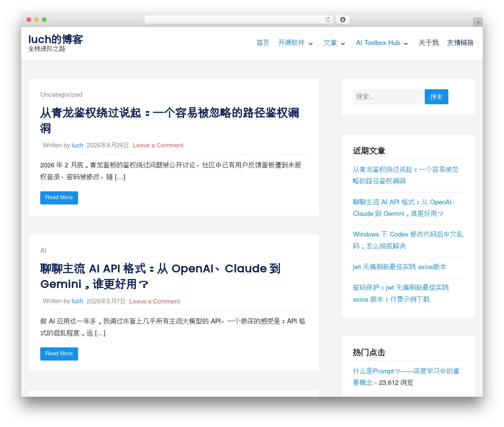Click author luch on the AI API post

click(78, 301)
